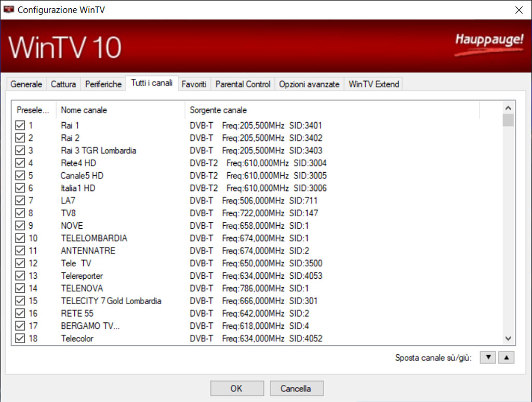Disable the Rai 3 TGR Lombardia checkbox

pos(20,150)
